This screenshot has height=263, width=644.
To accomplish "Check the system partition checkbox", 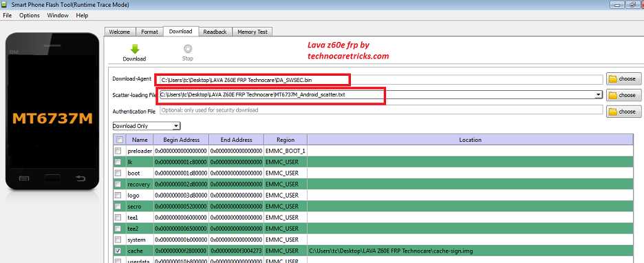I will pos(118,240).
